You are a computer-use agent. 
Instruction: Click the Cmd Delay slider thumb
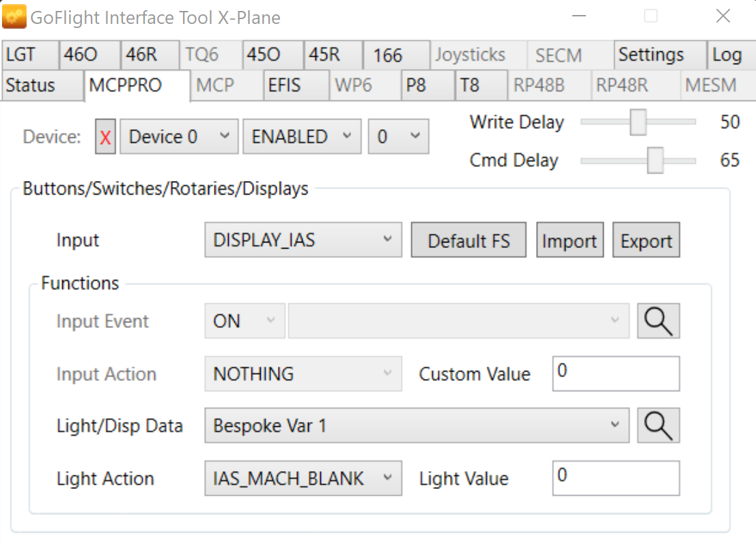[x=655, y=160]
